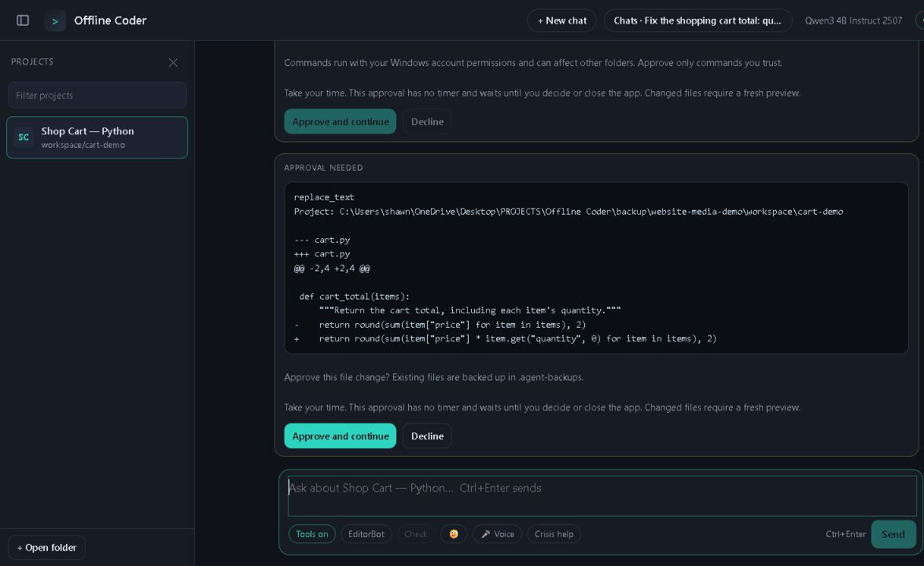
Task: Open the Chats list dropdown
Action: click(698, 20)
